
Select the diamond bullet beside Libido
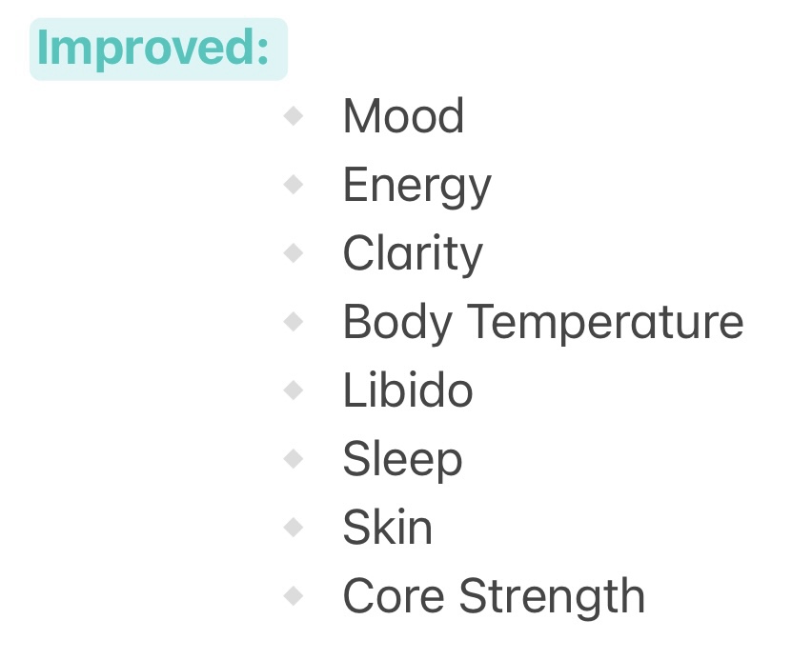point(294,390)
